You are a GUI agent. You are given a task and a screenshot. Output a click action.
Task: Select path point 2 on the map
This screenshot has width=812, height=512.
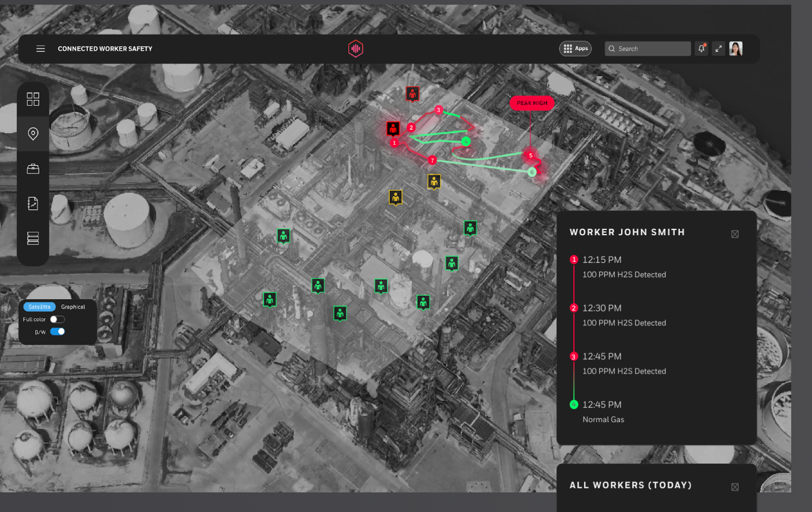coord(411,127)
